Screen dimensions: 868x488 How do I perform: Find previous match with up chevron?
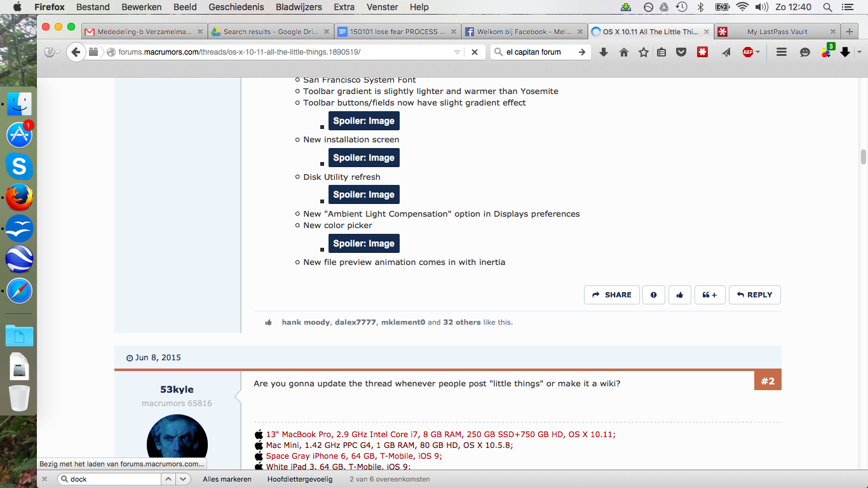click(168, 479)
